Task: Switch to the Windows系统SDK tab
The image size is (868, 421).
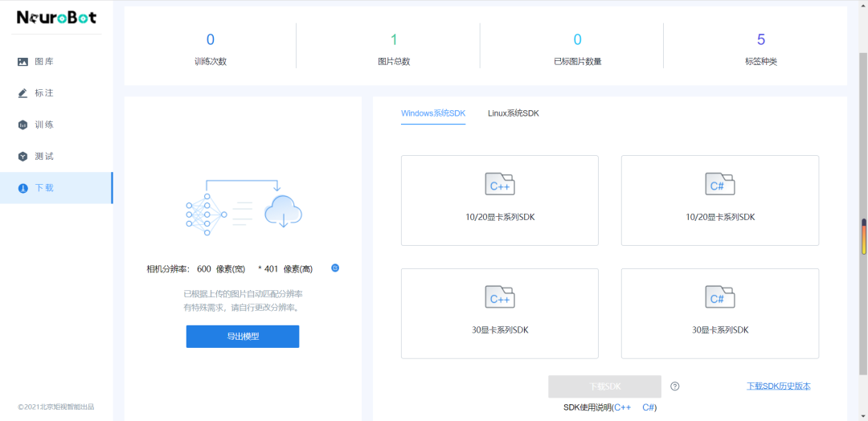Action: pyautogui.click(x=432, y=113)
